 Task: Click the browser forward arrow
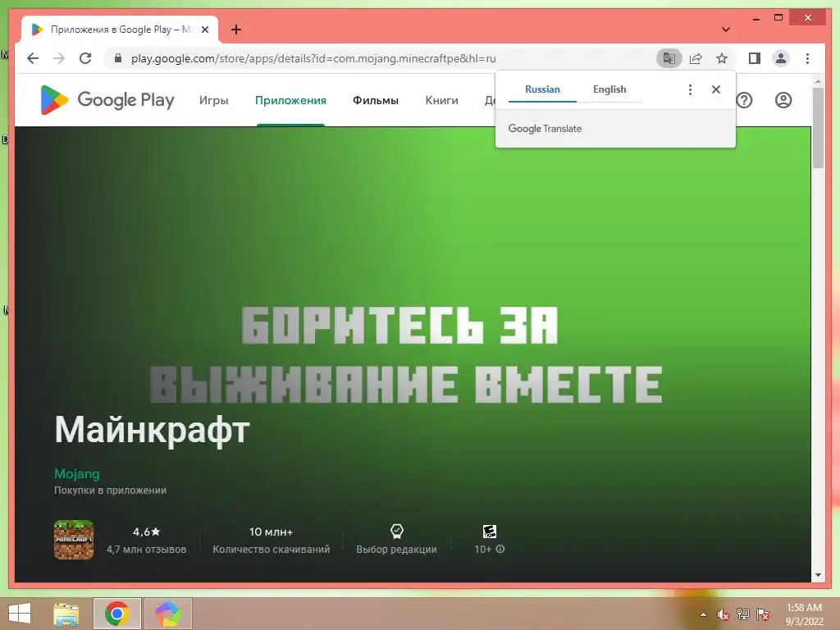[x=59, y=58]
